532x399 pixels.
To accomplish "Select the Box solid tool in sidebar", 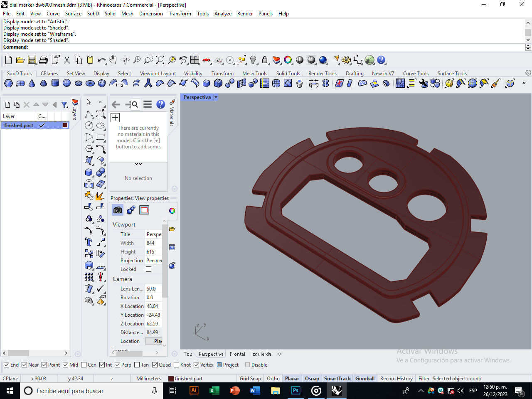I will [x=89, y=172].
